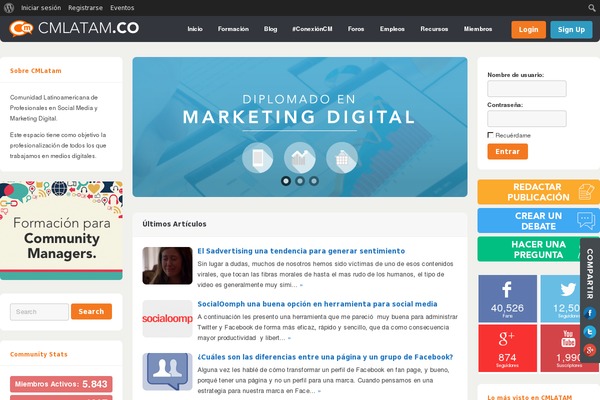Open the search magnifier in the admin bar
The width and height of the screenshot is (600, 400).
(x=592, y=8)
